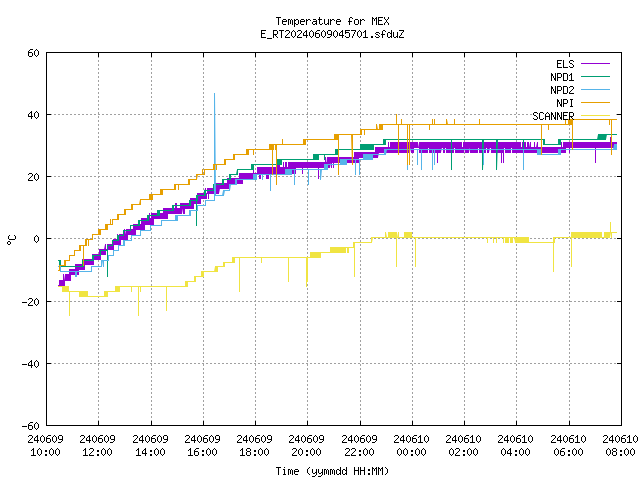Click the yellow SCANNER legend line sample
The image size is (640, 480).
pos(595,116)
